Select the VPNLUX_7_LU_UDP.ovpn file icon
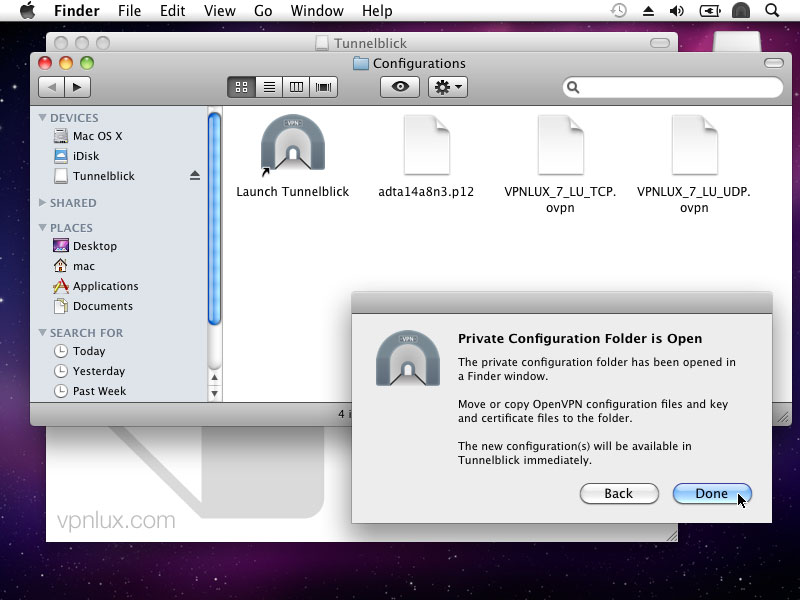This screenshot has width=800, height=600. click(x=694, y=144)
